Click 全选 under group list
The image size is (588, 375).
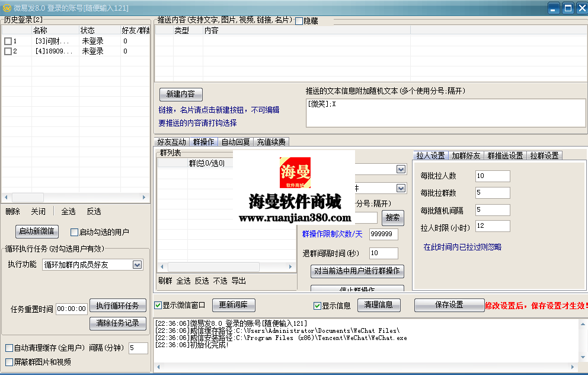[183, 281]
